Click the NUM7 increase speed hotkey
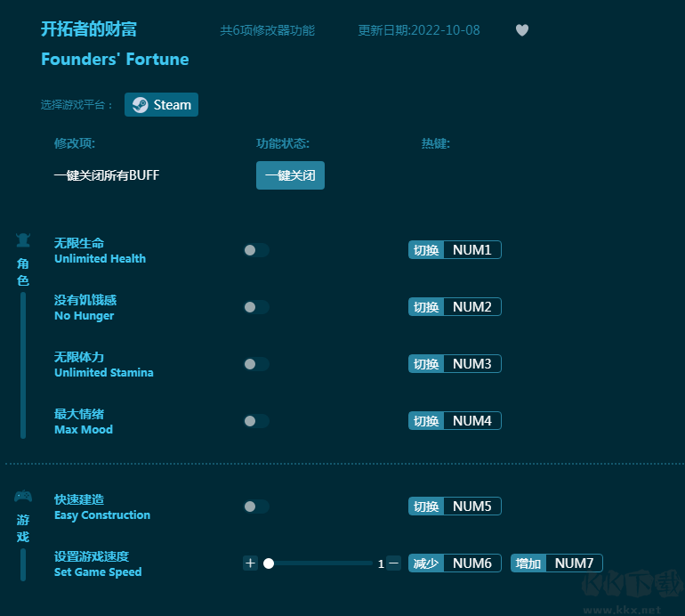The width and height of the screenshot is (685, 616). tap(573, 563)
